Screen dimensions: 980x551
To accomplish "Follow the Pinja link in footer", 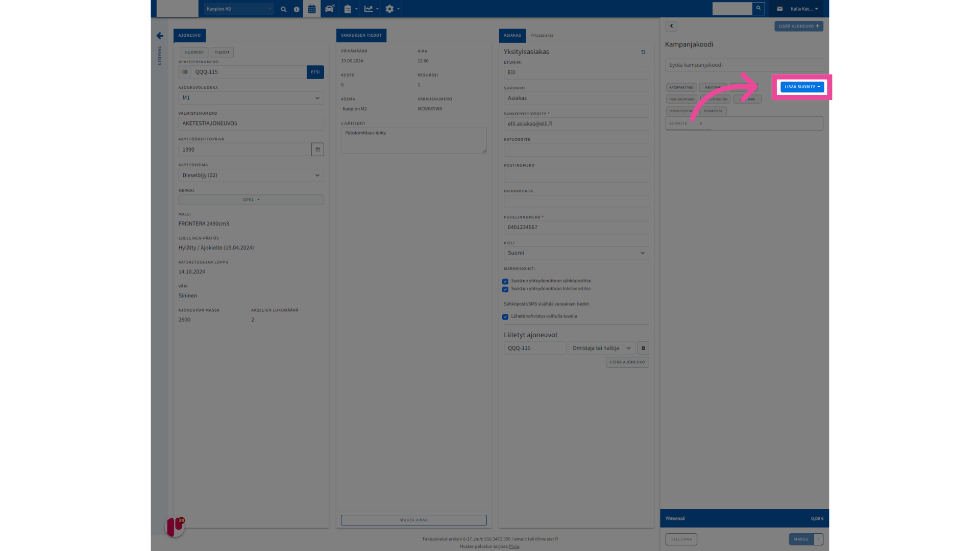I will (x=514, y=546).
